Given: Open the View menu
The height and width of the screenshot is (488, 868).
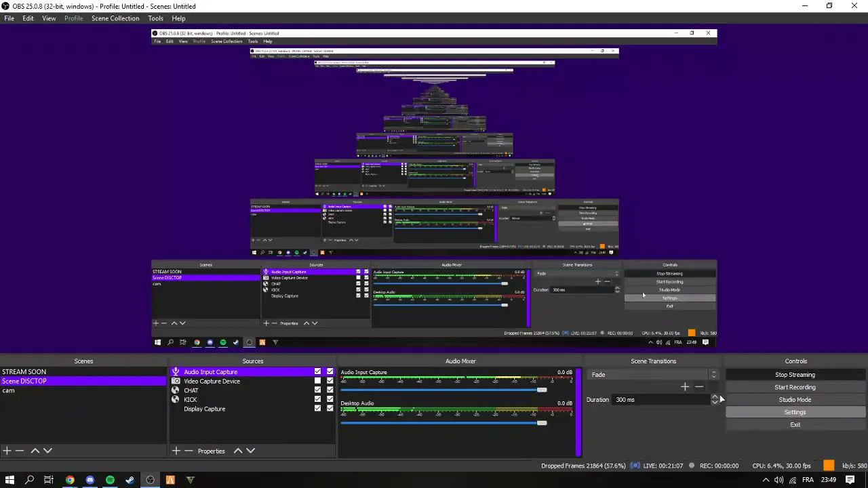Looking at the screenshot, I should [49, 18].
